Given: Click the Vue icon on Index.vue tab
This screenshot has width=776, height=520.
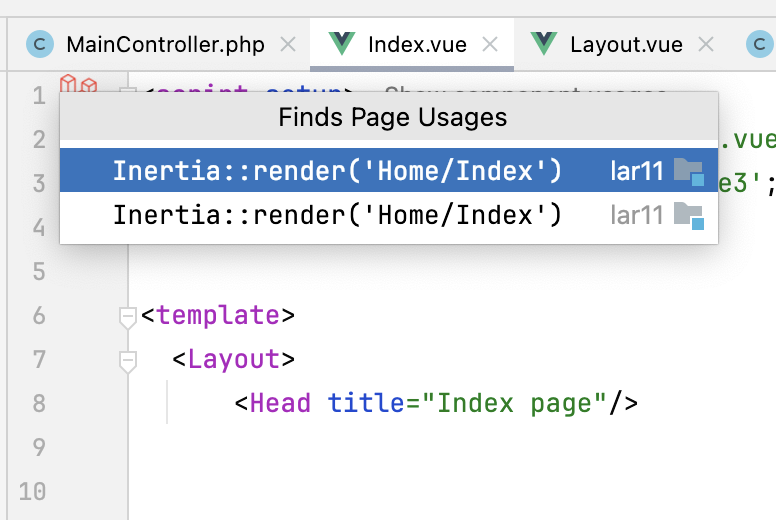Looking at the screenshot, I should [342, 44].
